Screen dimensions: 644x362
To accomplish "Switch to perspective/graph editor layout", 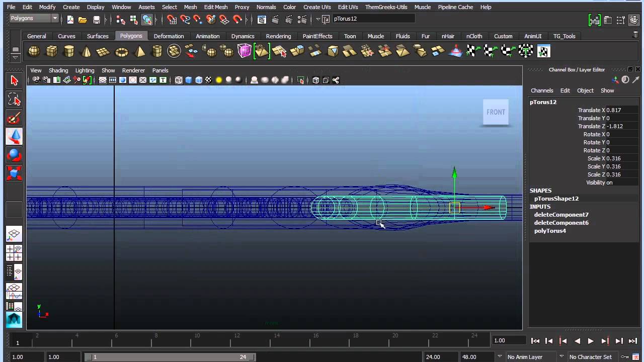I will pos(14,291).
